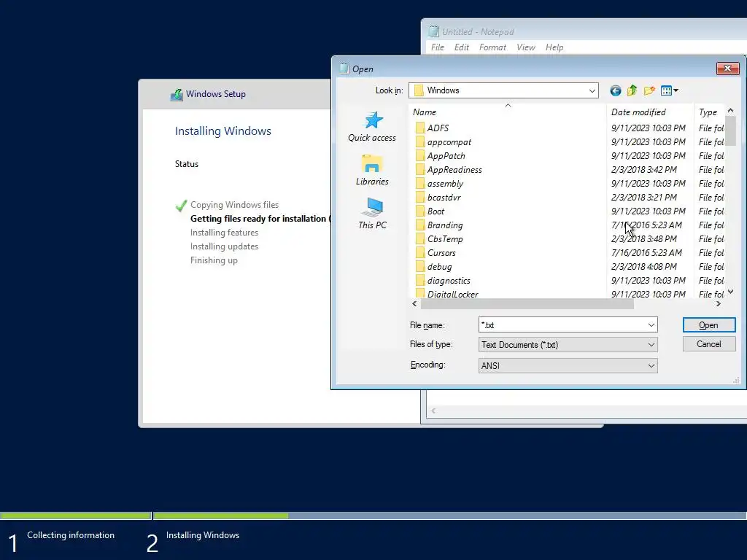Viewport: 747px width, 560px height.
Task: Close the Open dialog with red X
Action: click(x=728, y=69)
